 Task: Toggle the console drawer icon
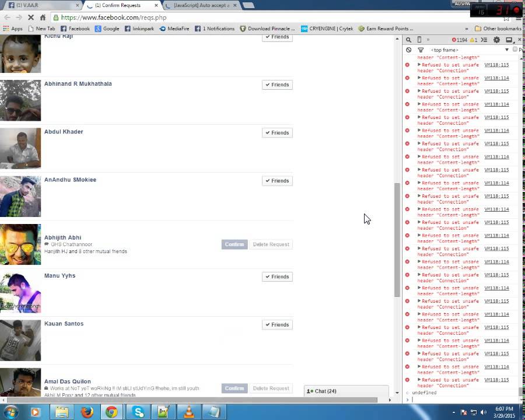coord(484,40)
